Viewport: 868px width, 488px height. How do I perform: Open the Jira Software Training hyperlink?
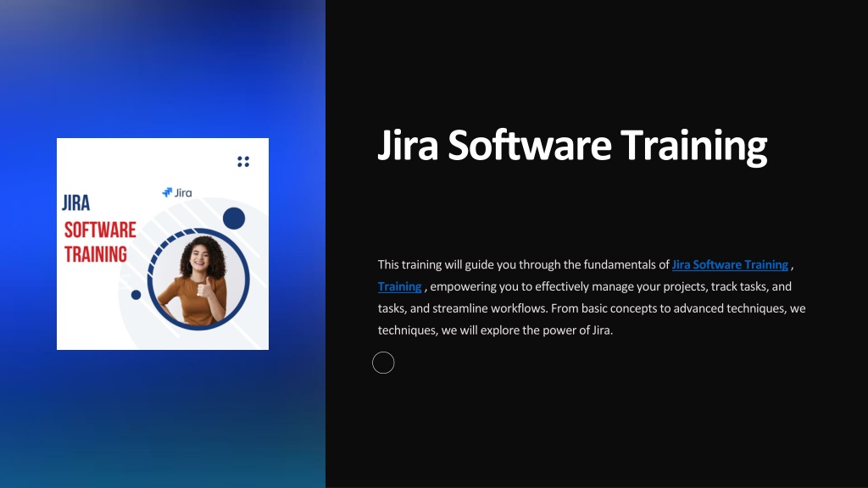coord(730,265)
